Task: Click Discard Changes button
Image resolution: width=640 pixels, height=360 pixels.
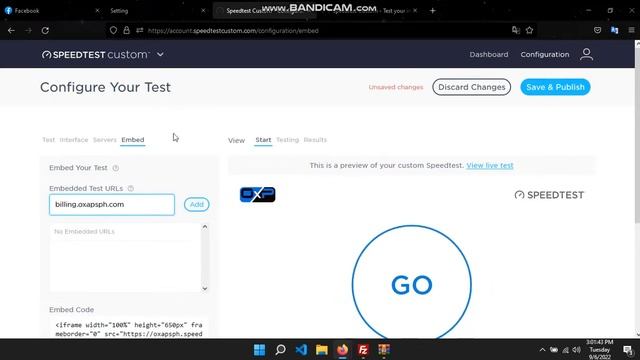Action: 471,87
